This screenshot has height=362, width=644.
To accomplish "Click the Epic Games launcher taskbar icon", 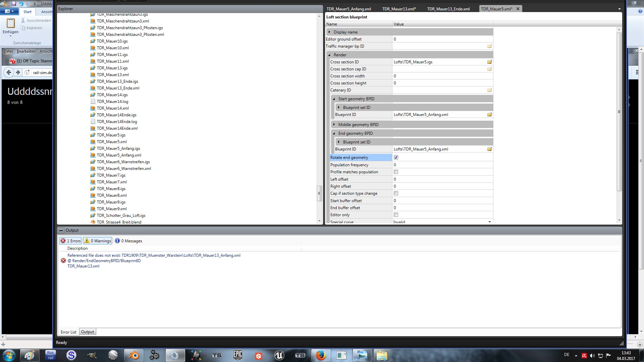I will [237, 355].
